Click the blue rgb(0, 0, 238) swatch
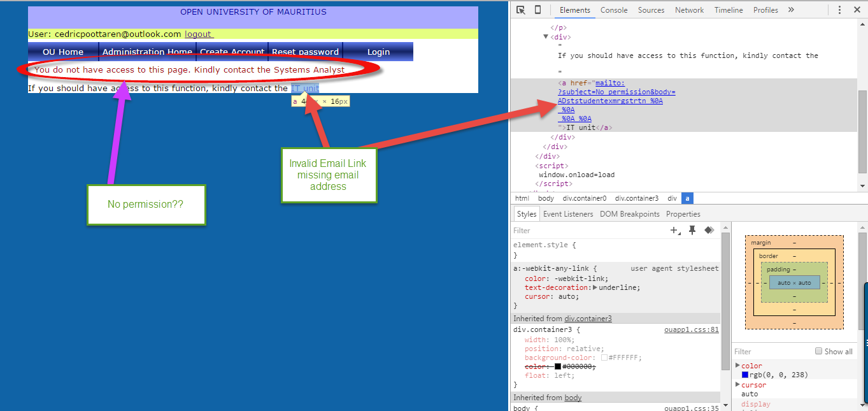Screen dimensions: 868x411 tap(745, 375)
